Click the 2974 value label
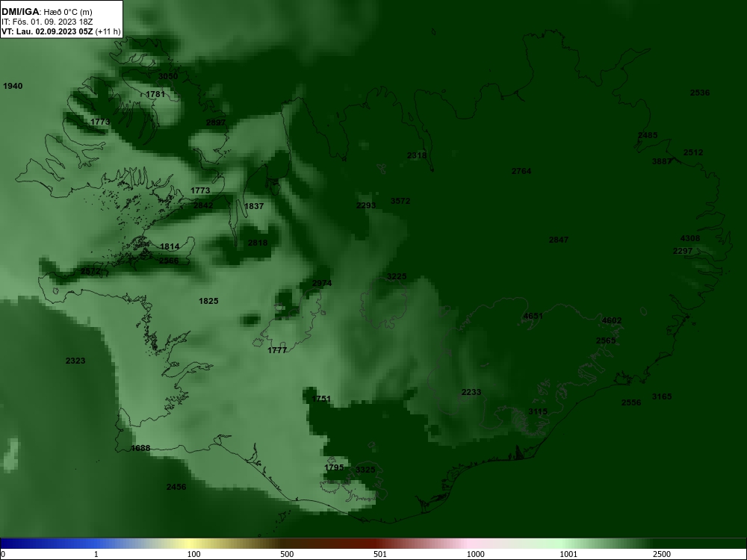The image size is (747, 560). click(321, 283)
